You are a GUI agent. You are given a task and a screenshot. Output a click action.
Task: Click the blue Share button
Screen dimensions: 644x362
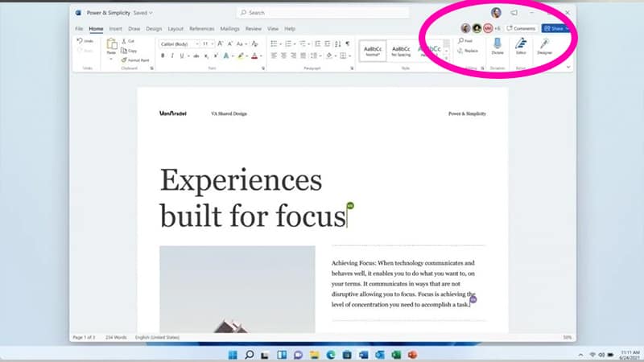(x=553, y=28)
